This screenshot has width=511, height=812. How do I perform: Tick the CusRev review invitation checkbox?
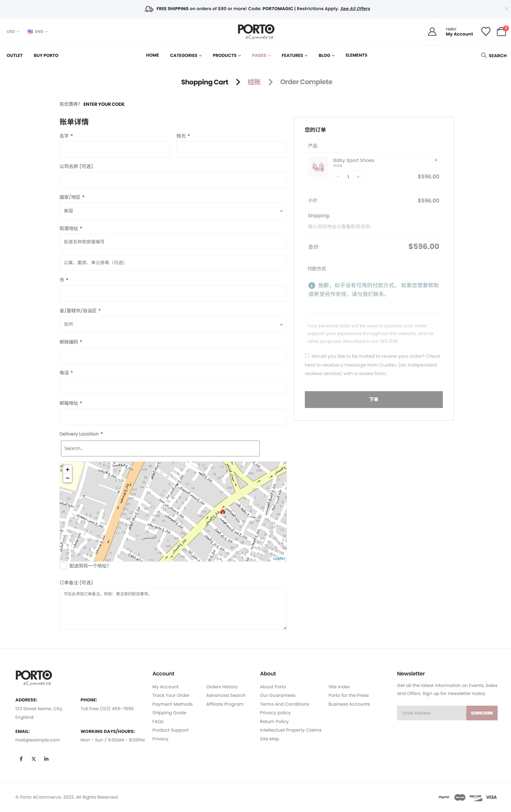click(x=307, y=355)
